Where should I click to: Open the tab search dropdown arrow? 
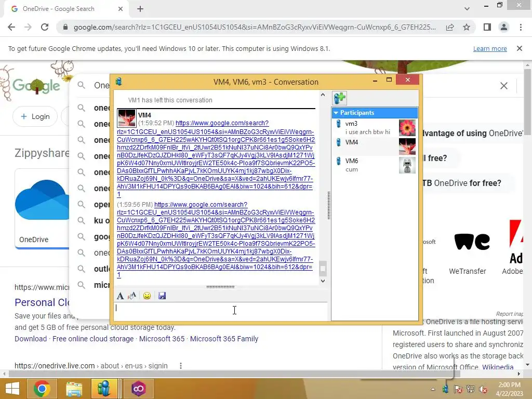click(x=467, y=9)
